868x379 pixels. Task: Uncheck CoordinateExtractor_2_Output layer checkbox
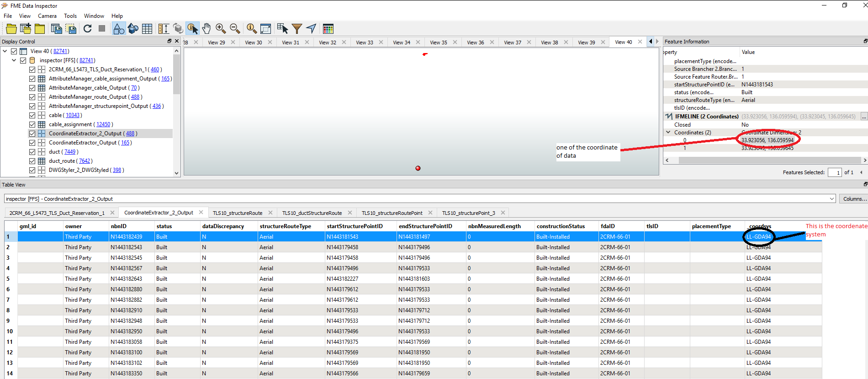pos(32,133)
